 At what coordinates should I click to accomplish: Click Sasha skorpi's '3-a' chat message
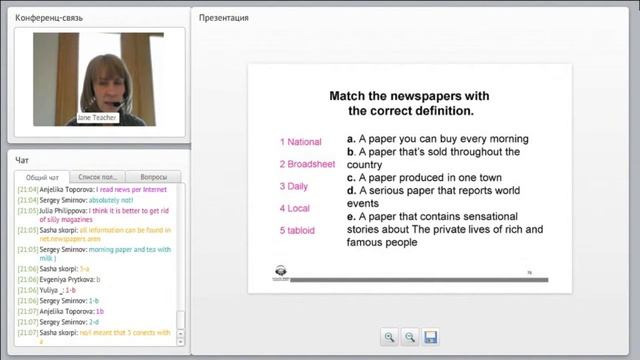pos(53,269)
